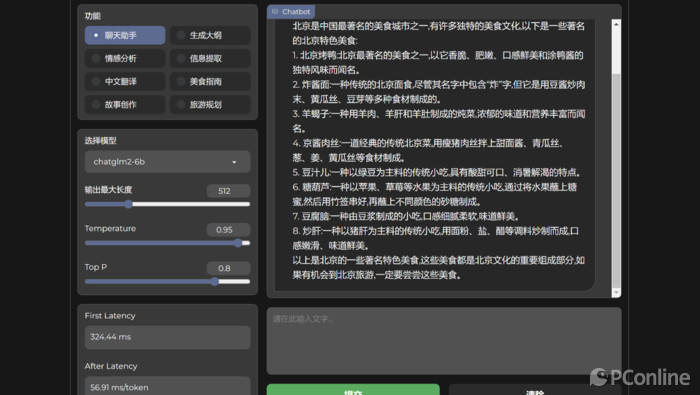Click the After Latency 56.91 ms/token field
The height and width of the screenshot is (395, 700).
point(167,387)
